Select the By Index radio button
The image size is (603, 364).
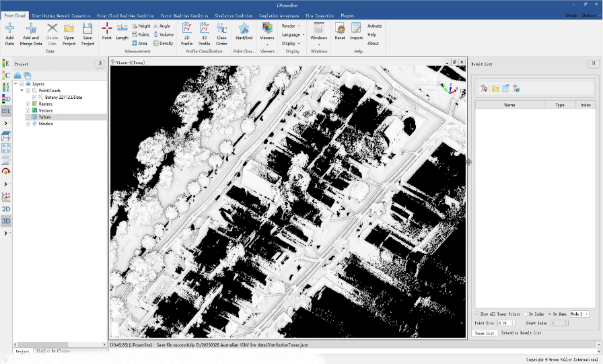coord(526,314)
